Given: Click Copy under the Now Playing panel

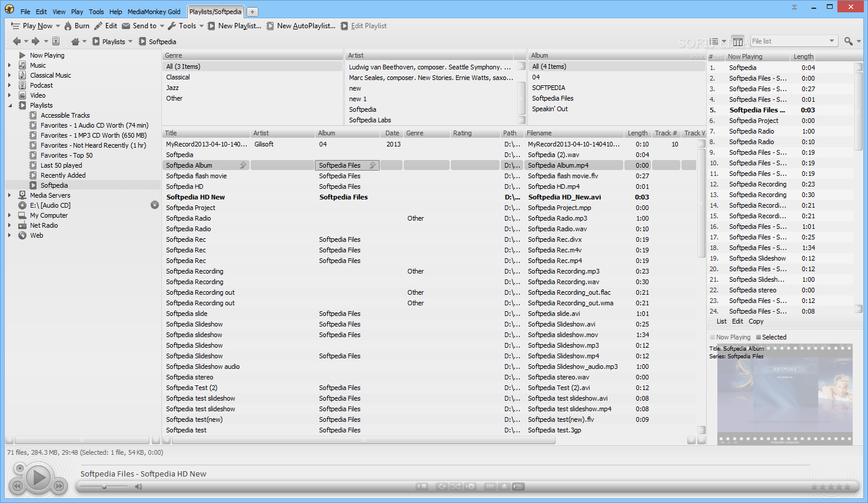Looking at the screenshot, I should point(756,321).
